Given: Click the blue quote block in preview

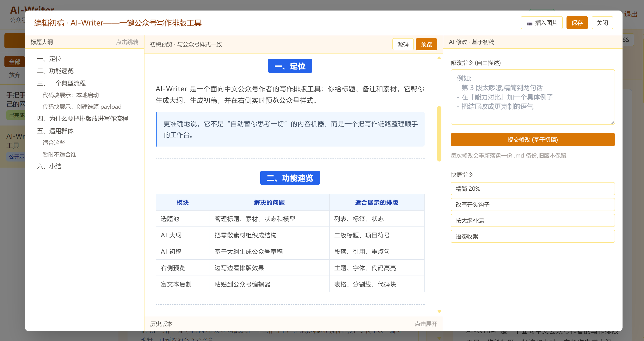Looking at the screenshot, I should (x=290, y=129).
